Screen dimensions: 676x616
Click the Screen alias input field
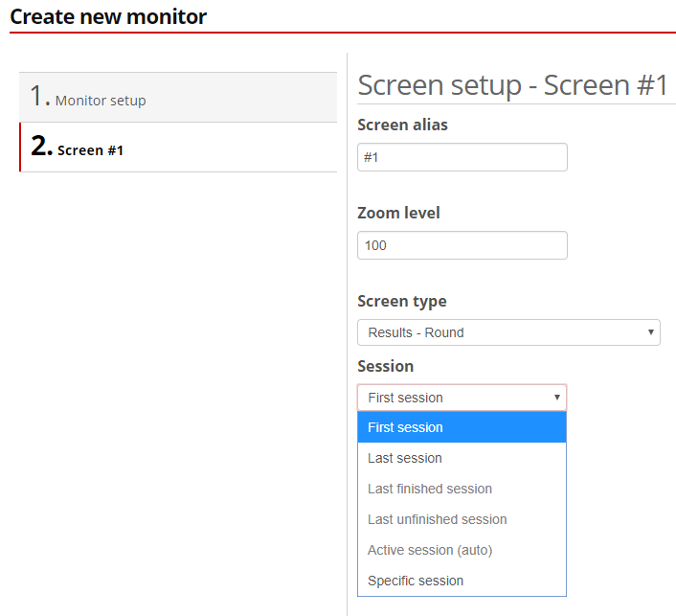click(x=462, y=157)
